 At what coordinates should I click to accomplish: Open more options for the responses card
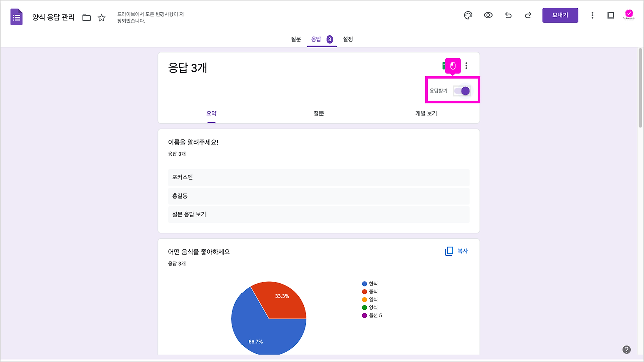(x=466, y=65)
